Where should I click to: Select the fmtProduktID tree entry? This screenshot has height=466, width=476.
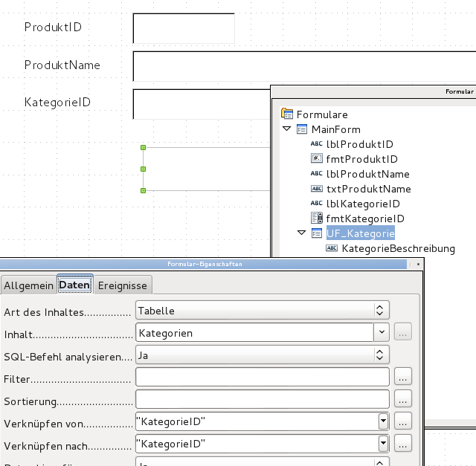point(362,159)
